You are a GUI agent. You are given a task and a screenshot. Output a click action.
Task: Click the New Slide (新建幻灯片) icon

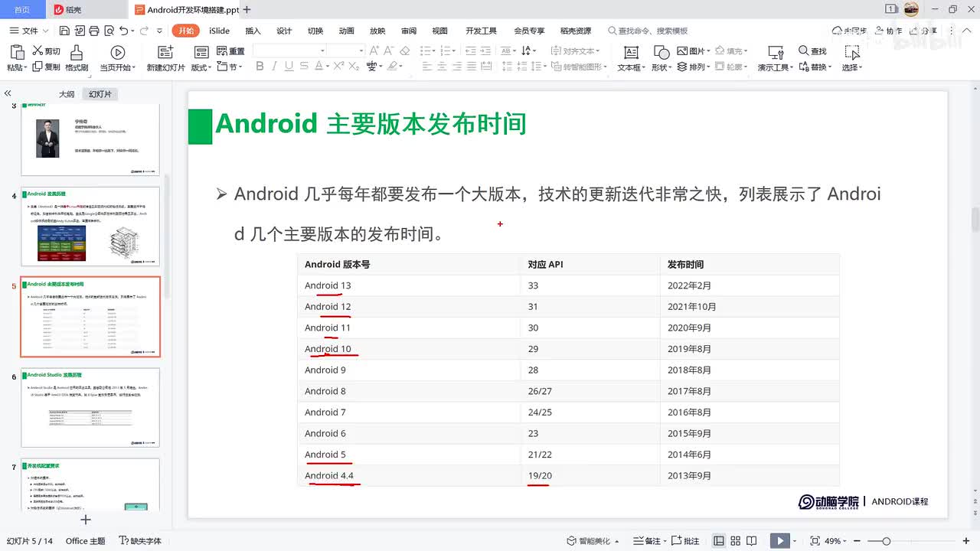(x=165, y=52)
